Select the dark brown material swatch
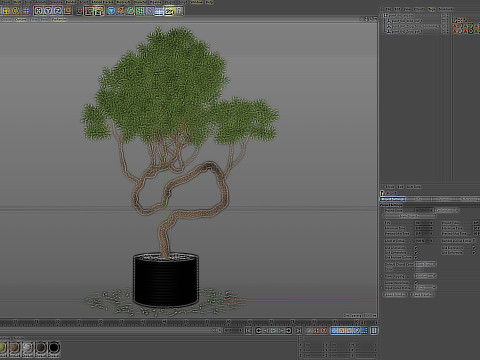The width and height of the screenshot is (480, 360). (x=41, y=348)
